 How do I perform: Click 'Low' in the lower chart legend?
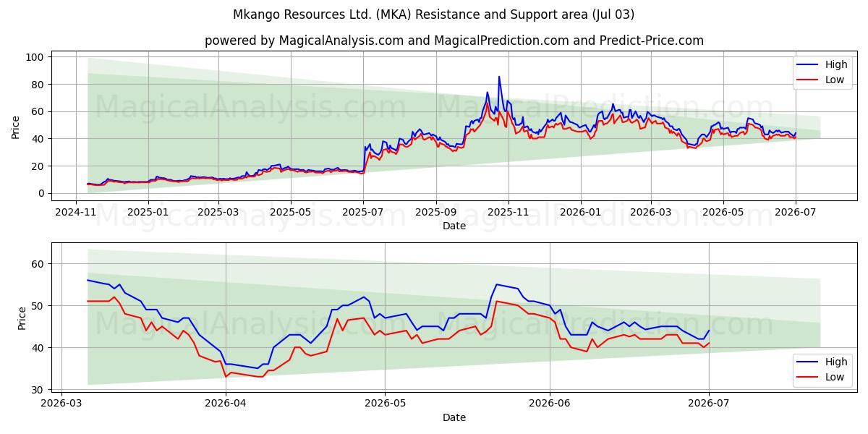pos(835,376)
